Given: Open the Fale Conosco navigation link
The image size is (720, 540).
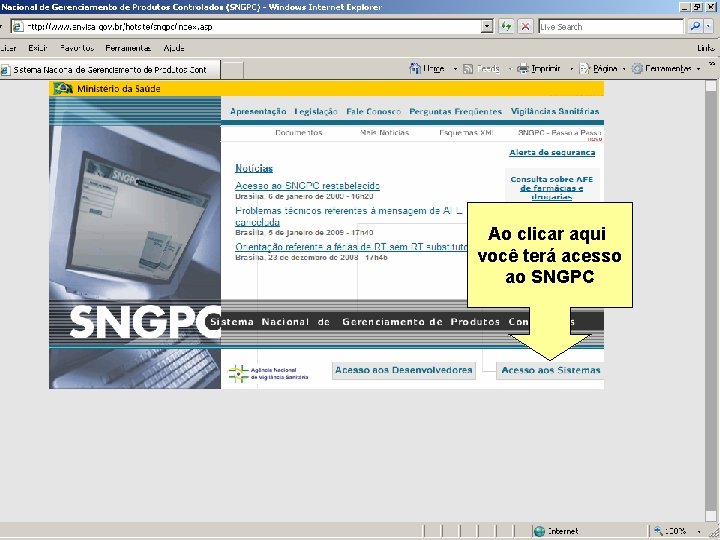Looking at the screenshot, I should coord(373,112).
